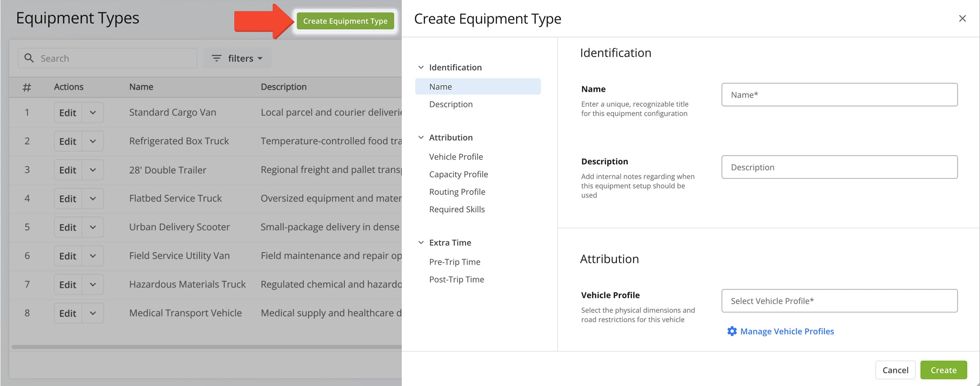Cancel the equipment type creation
Image resolution: width=980 pixels, height=386 pixels.
pos(895,370)
